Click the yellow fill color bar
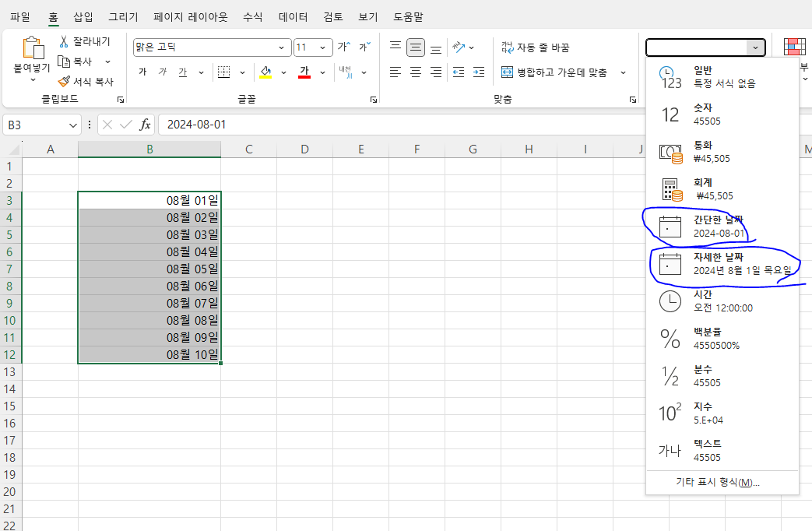The height and width of the screenshot is (531, 812). (265, 77)
